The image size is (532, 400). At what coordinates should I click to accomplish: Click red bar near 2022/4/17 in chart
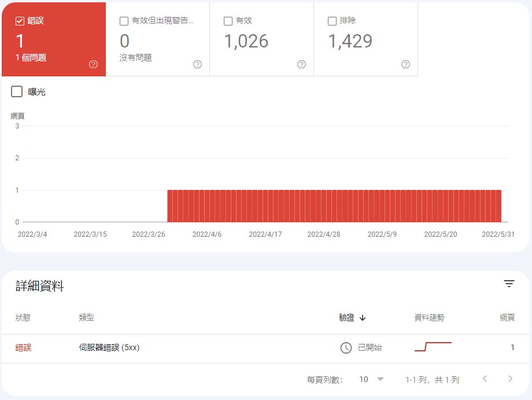point(265,206)
